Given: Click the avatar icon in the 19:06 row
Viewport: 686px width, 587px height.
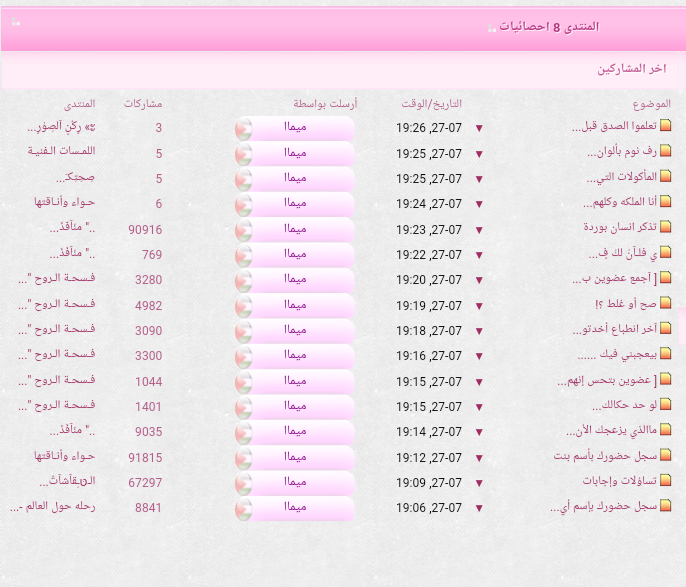Looking at the screenshot, I should point(244,507).
